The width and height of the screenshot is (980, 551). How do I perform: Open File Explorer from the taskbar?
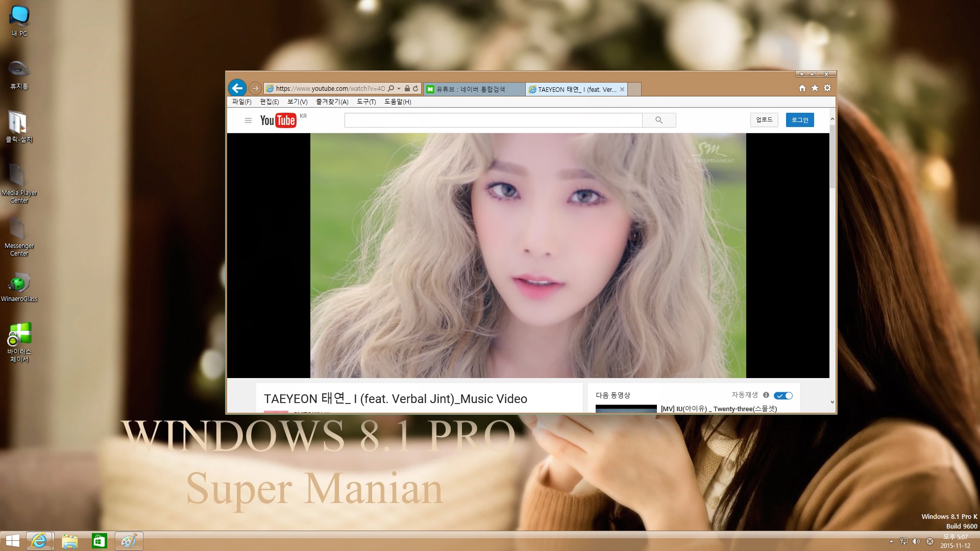[x=69, y=541]
